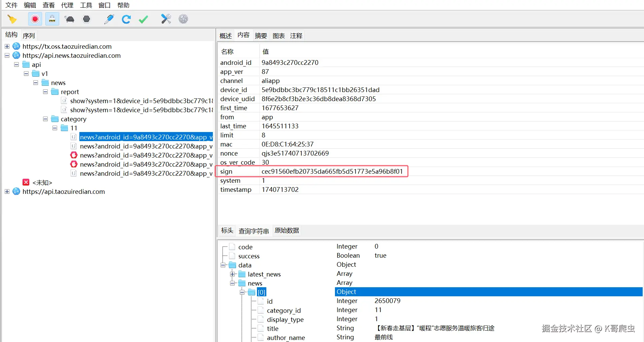Switch to the 结构 tab
Screen dimensions: 644x342
[x=11, y=35]
